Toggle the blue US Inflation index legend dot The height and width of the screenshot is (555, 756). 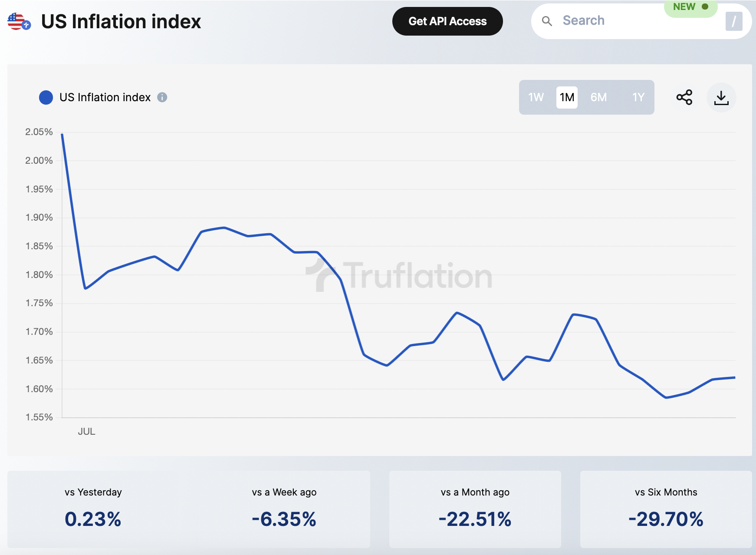(x=46, y=97)
